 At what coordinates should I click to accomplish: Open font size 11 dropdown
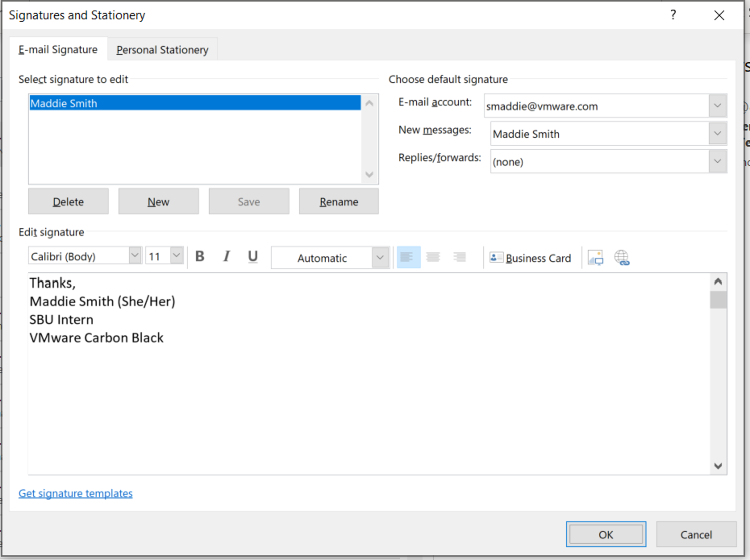pyautogui.click(x=177, y=255)
